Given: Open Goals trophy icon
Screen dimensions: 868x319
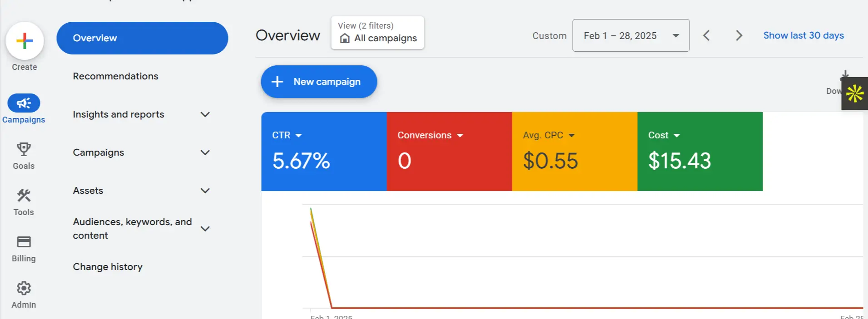Looking at the screenshot, I should [x=24, y=149].
